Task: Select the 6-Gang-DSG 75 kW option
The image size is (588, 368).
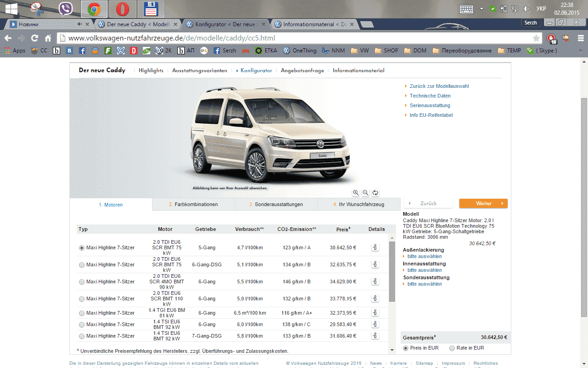Action: tap(82, 264)
